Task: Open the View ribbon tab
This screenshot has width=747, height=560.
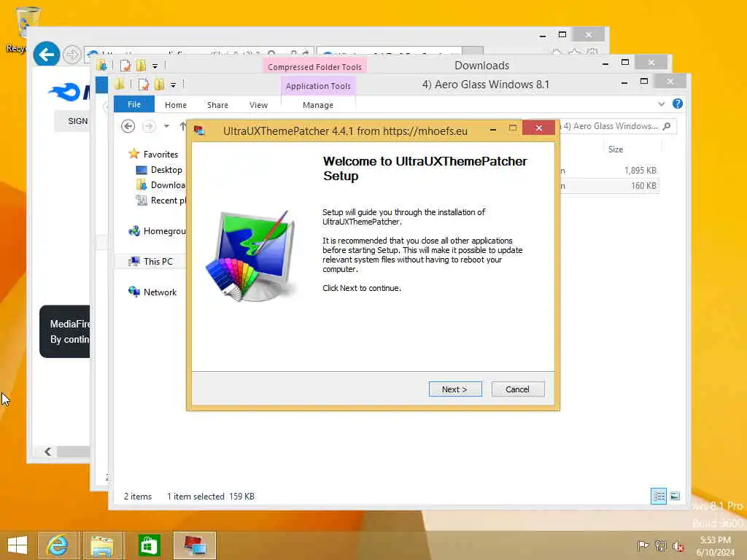Action: point(258,105)
